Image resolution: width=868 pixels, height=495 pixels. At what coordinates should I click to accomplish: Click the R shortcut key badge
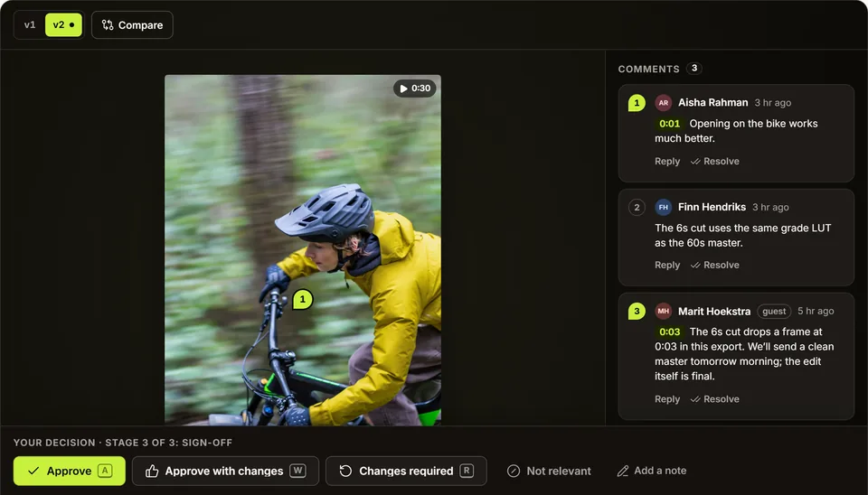pyautogui.click(x=467, y=471)
